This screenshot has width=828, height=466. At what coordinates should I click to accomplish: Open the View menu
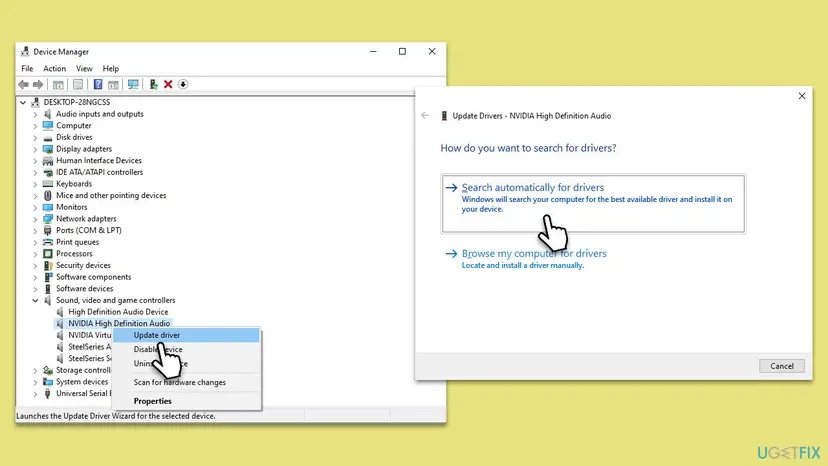click(x=84, y=69)
